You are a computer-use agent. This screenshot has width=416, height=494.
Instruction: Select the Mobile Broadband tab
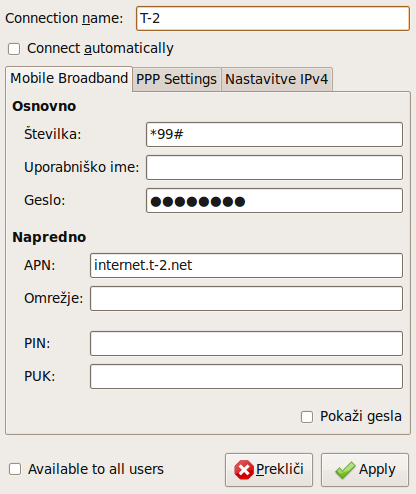click(x=69, y=78)
